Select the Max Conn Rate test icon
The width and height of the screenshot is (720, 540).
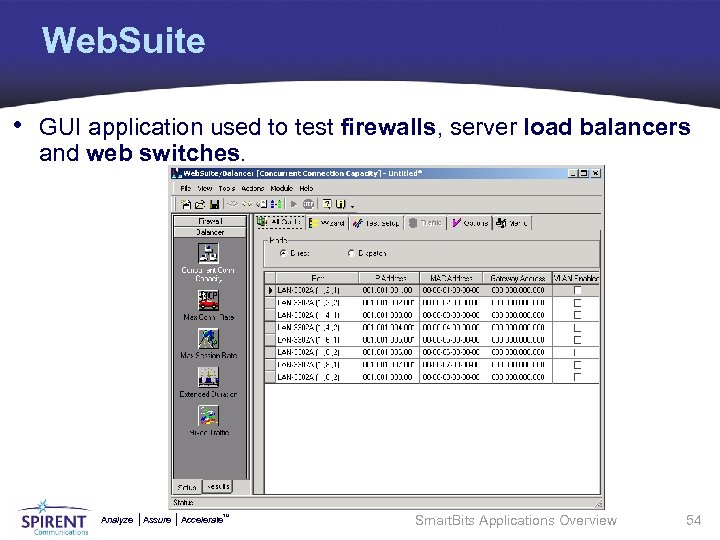coord(208,300)
